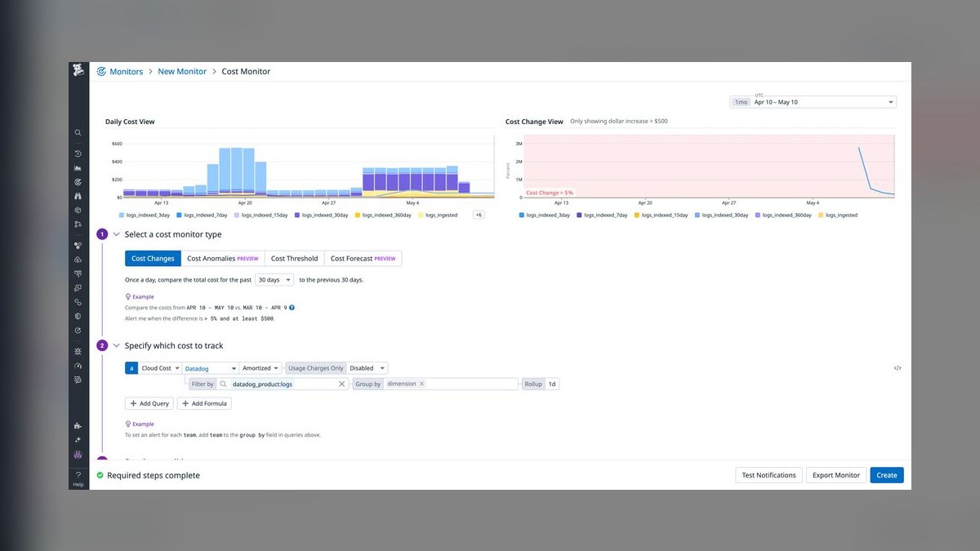980x551 pixels.
Task: Open the binoculars icon in sidebar
Action: click(x=78, y=196)
